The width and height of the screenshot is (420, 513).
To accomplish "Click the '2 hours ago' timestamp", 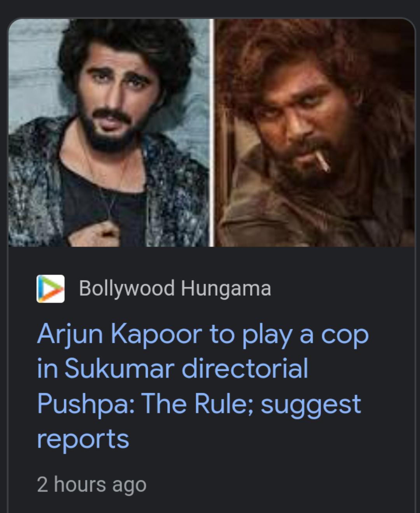I will (x=92, y=485).
